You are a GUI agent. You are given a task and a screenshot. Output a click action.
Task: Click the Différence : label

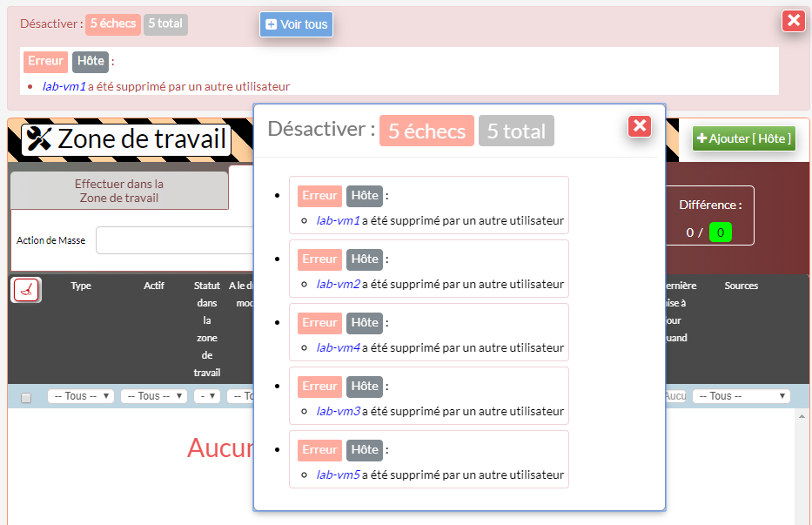[x=710, y=205]
